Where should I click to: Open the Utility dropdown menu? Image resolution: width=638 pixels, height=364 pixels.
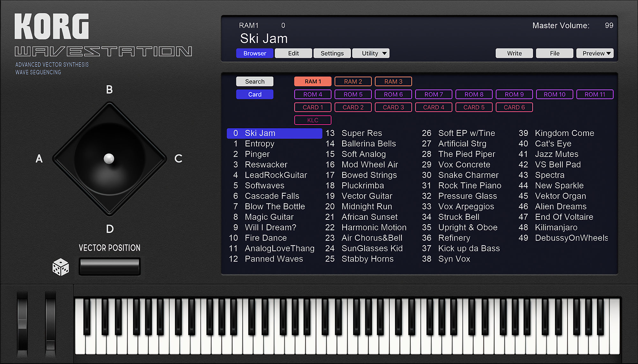click(371, 53)
